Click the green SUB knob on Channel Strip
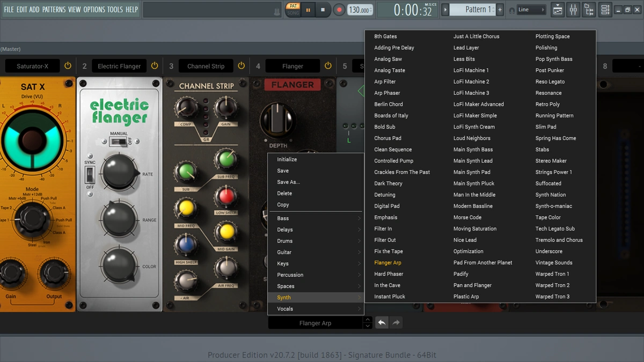This screenshot has height=362, width=644. click(x=186, y=173)
